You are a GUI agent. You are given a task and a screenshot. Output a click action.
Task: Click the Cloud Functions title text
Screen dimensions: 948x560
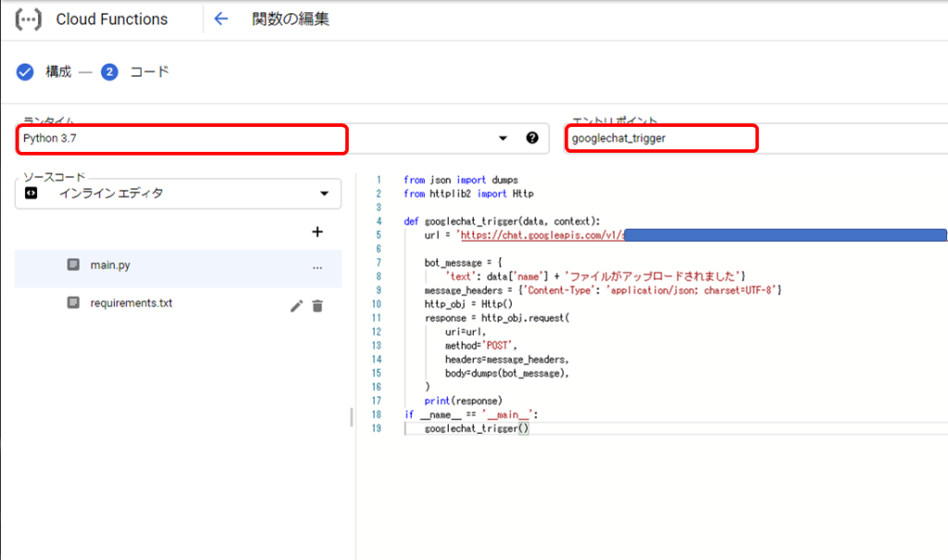(x=112, y=19)
